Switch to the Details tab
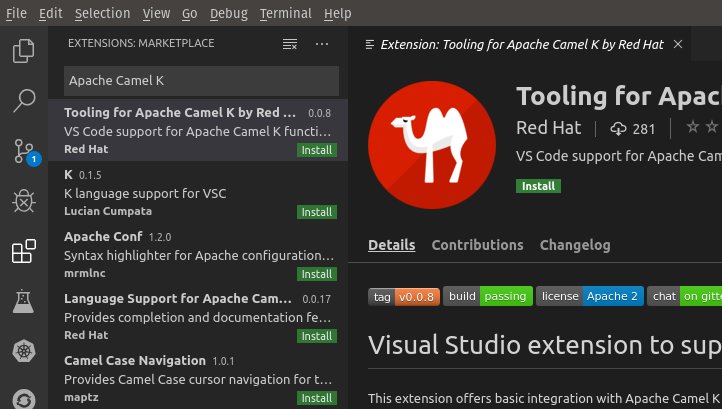The image size is (722, 409). pos(391,245)
